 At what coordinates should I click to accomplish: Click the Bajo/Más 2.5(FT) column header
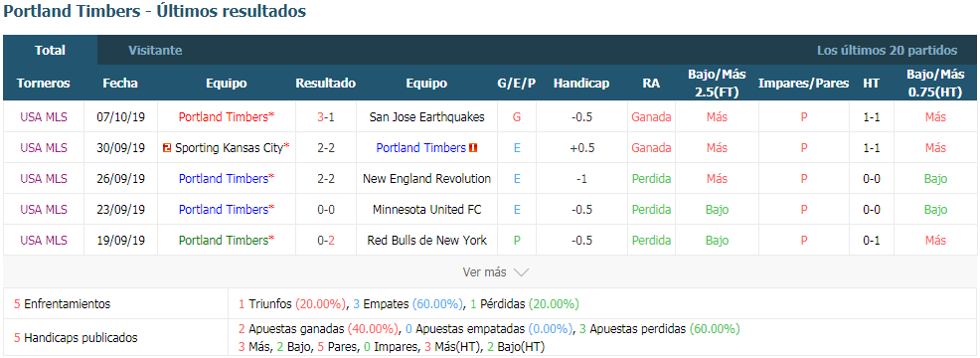717,84
